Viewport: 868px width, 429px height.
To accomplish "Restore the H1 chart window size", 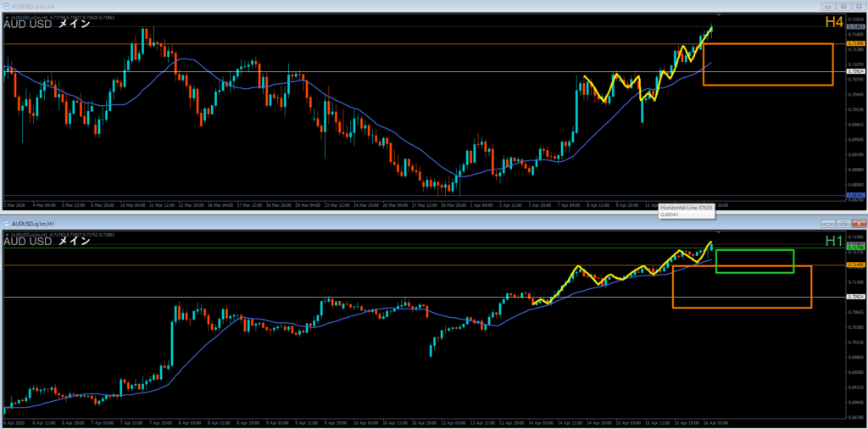I will point(842,222).
